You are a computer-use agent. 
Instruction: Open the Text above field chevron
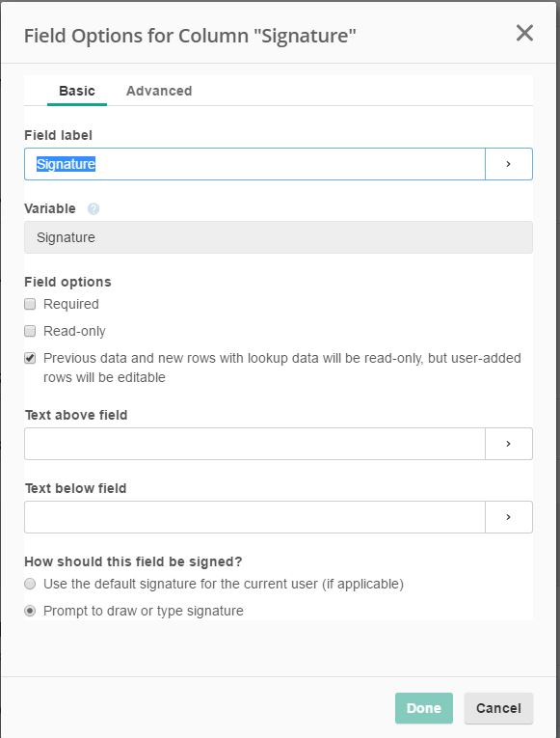509,444
